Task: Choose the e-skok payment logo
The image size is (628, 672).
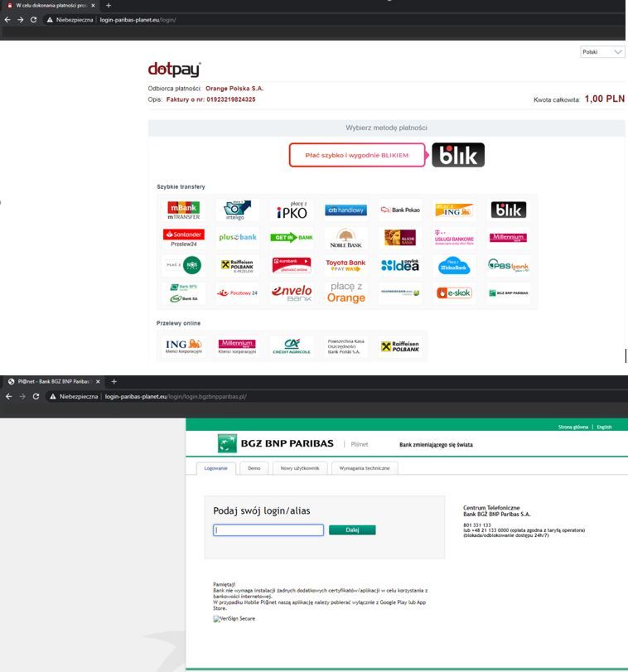Action: 454,292
